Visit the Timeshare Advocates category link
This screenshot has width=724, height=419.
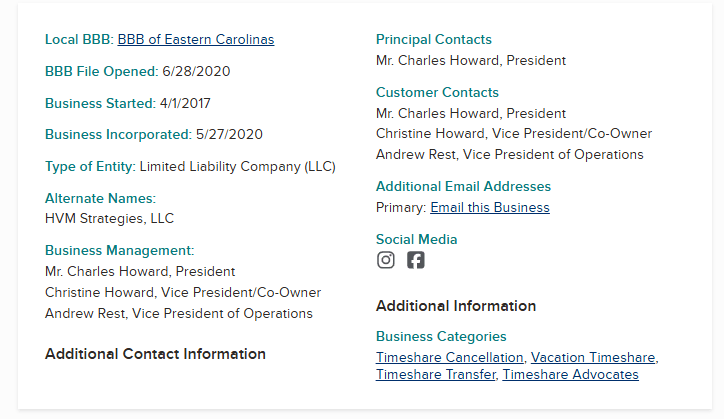[x=570, y=375]
